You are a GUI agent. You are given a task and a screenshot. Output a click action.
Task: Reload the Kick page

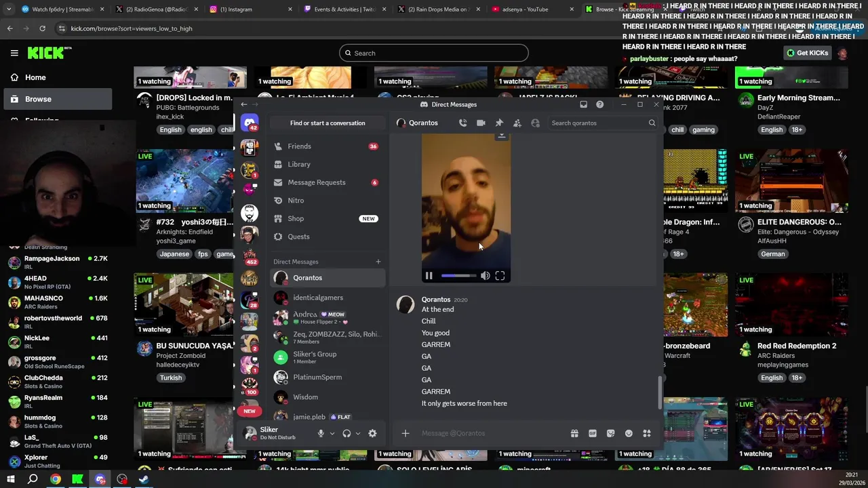coord(42,28)
